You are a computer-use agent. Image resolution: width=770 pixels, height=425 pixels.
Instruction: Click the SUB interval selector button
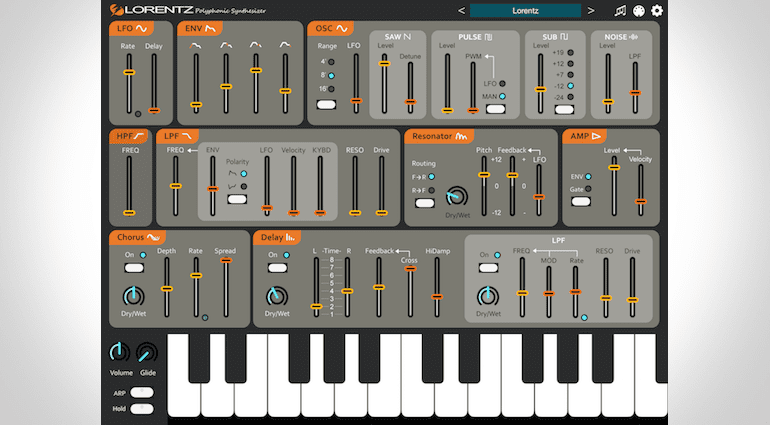click(x=564, y=110)
